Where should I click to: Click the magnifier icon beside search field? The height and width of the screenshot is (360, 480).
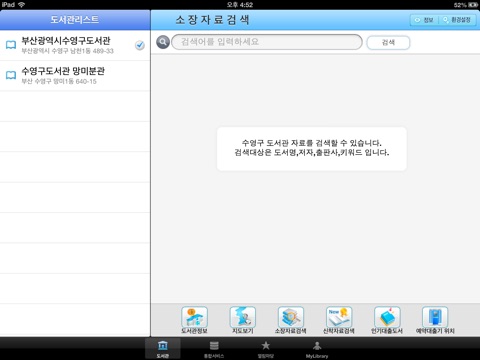pos(163,42)
